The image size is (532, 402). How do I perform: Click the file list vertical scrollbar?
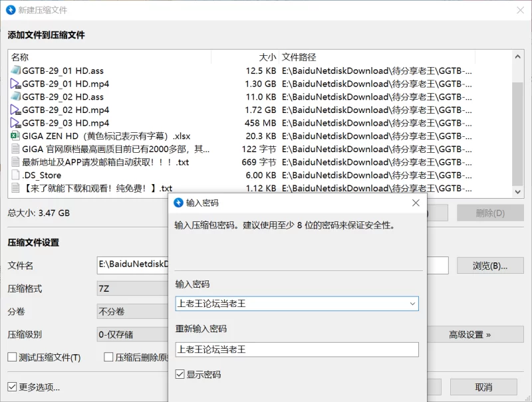[518, 126]
